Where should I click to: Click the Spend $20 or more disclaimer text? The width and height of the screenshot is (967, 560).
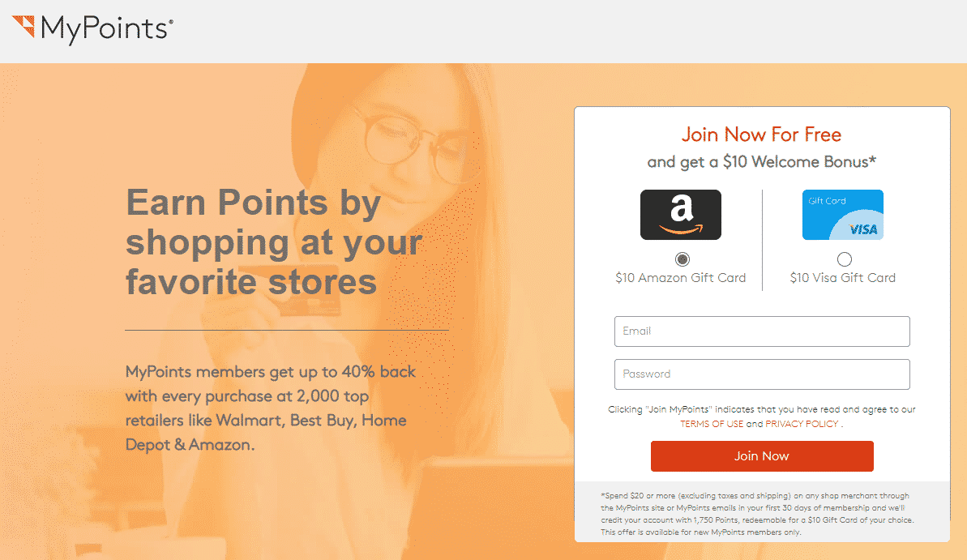point(757,514)
